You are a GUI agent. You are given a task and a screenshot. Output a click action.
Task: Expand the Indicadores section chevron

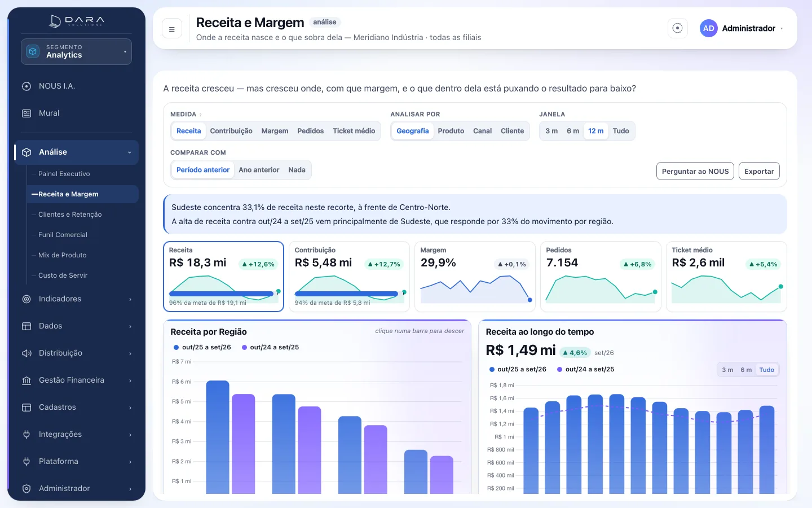click(130, 299)
